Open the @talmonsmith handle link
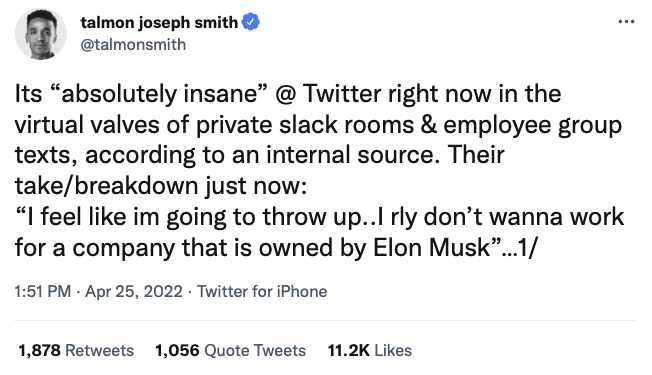The width and height of the screenshot is (652, 375). [133, 44]
